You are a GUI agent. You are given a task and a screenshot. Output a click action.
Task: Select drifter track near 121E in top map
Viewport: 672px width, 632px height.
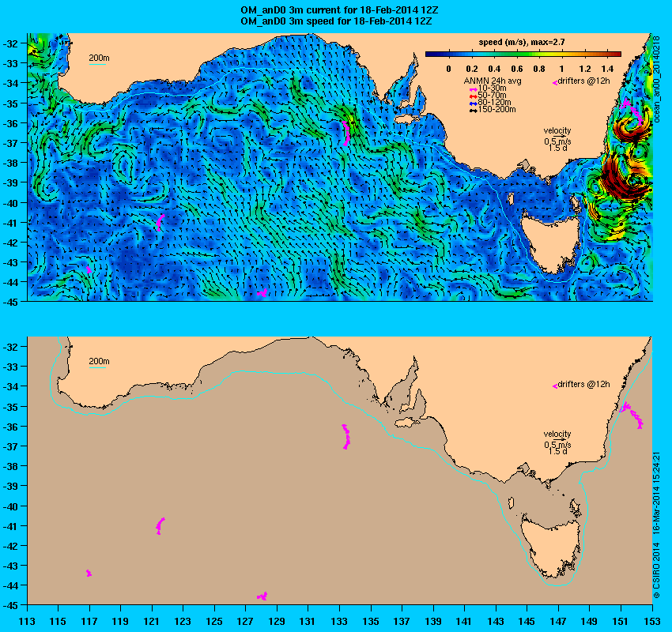point(160,223)
